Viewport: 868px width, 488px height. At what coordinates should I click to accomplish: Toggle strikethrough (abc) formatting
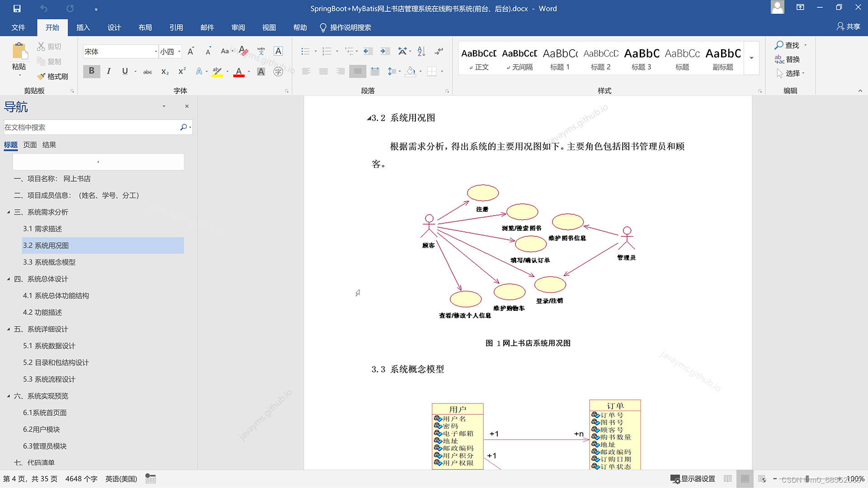147,71
